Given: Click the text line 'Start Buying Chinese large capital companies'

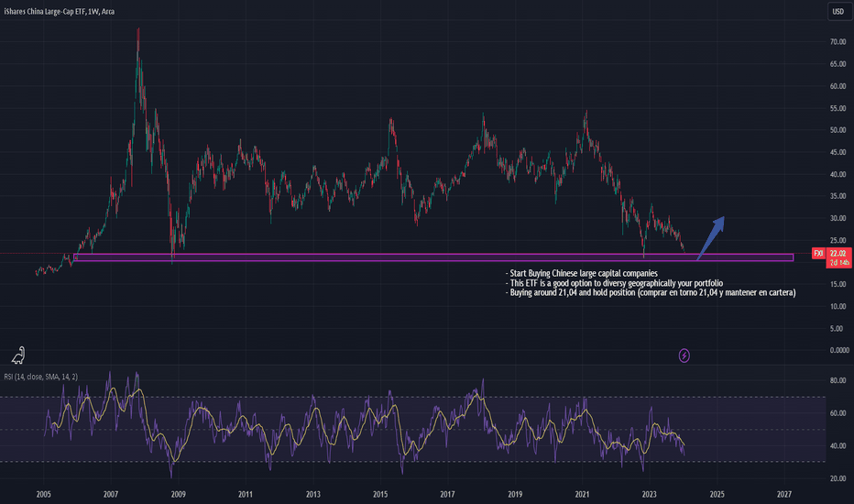Looking at the screenshot, I should [x=582, y=273].
